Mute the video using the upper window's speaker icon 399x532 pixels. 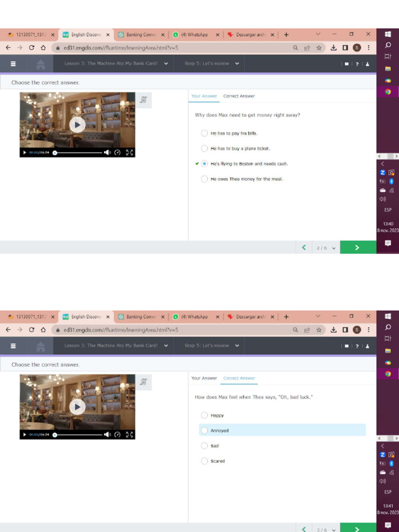(107, 153)
